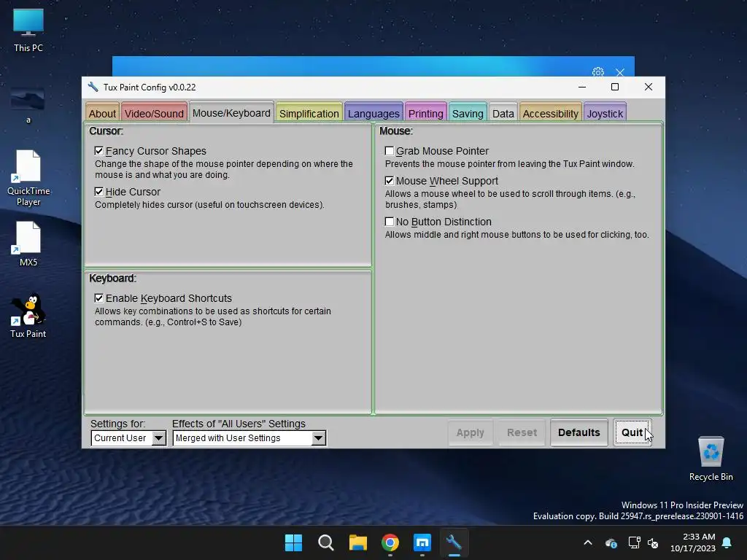The height and width of the screenshot is (560, 747).
Task: Select Tux Paint Config taskbar icon
Action: [454, 542]
